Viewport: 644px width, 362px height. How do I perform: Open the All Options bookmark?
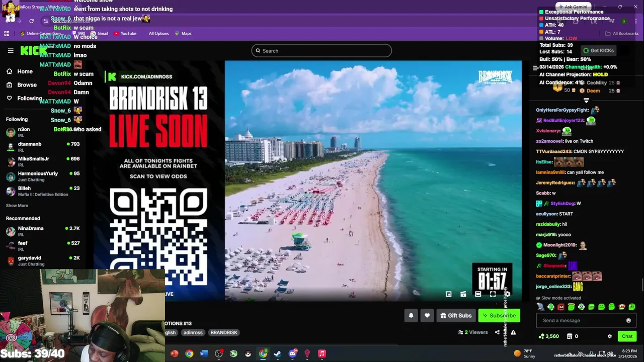158,34
